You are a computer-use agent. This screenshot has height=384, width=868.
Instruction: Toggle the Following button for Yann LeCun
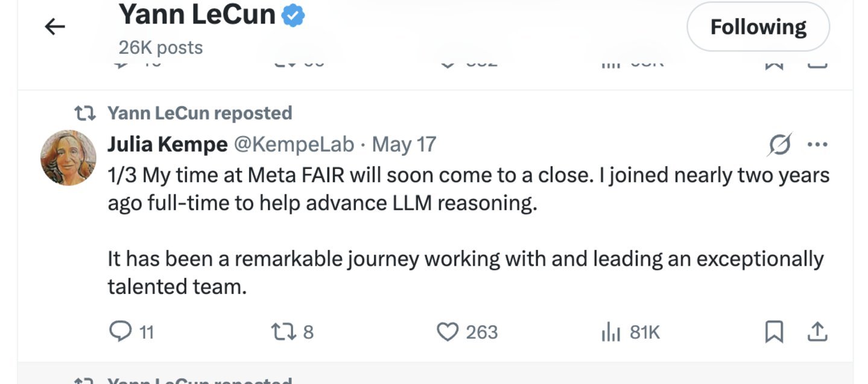tap(758, 27)
